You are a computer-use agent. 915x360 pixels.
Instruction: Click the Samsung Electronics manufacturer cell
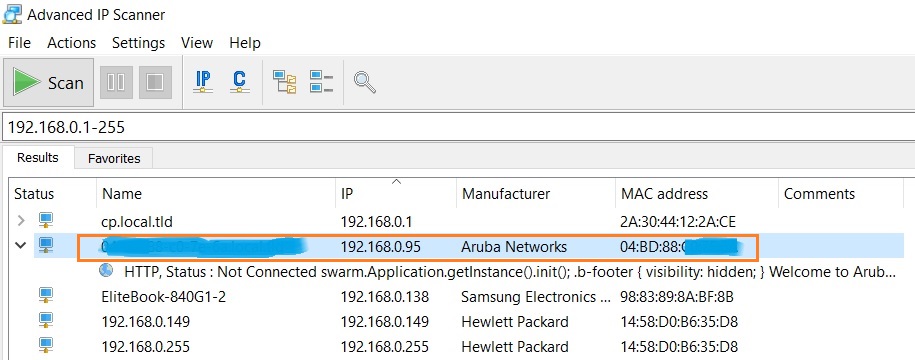pyautogui.click(x=536, y=297)
